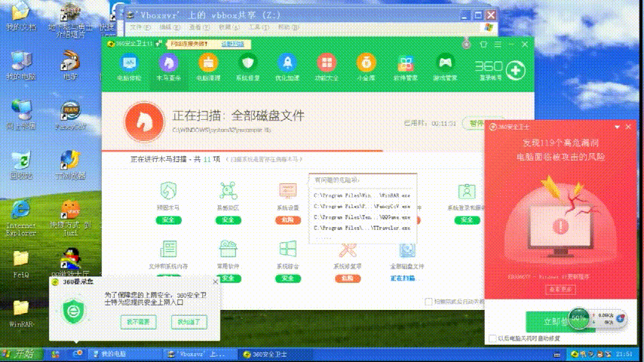Click the 开始 Start button
Image resolution: width=644 pixels, height=362 pixels.
tap(21, 354)
